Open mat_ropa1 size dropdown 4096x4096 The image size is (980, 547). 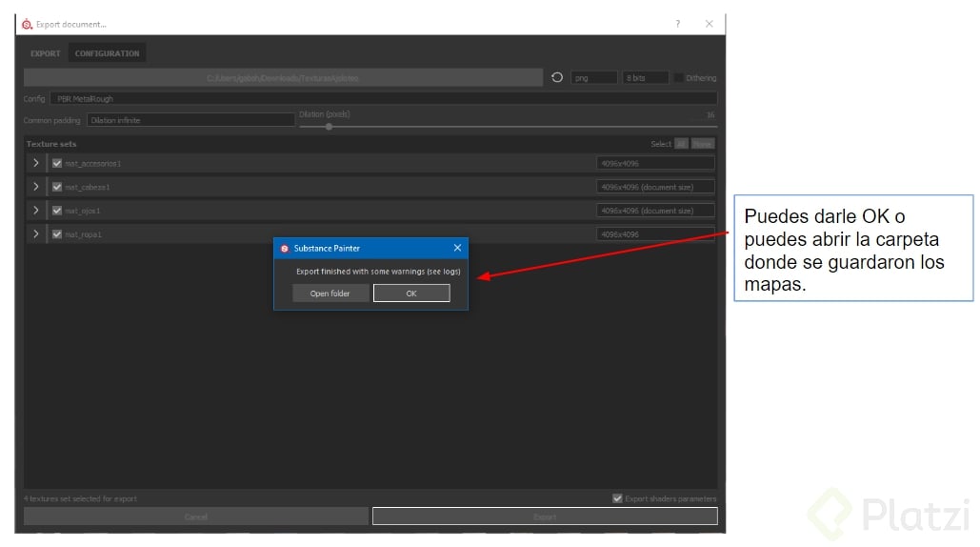pyautogui.click(x=655, y=234)
